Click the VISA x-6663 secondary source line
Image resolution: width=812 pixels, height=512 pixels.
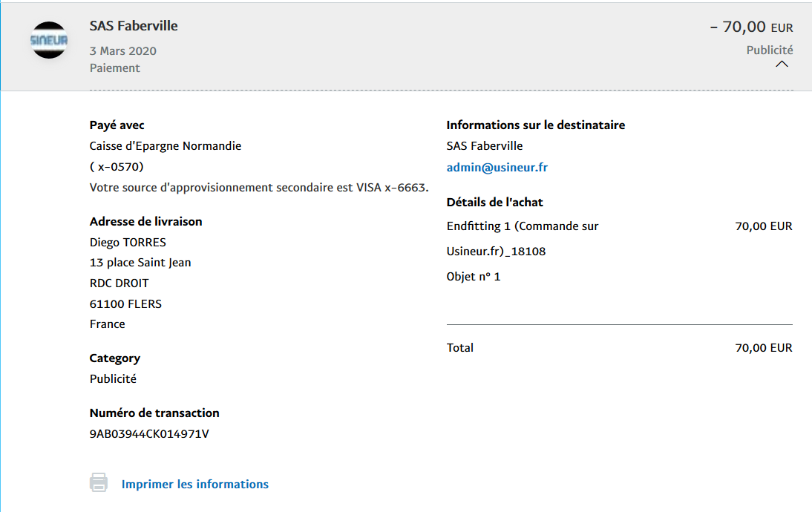click(259, 188)
